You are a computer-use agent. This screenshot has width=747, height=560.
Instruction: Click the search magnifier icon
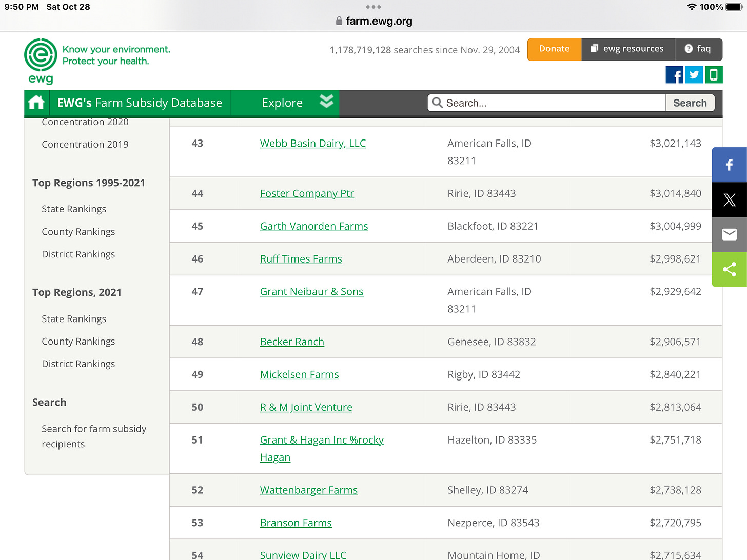click(437, 103)
